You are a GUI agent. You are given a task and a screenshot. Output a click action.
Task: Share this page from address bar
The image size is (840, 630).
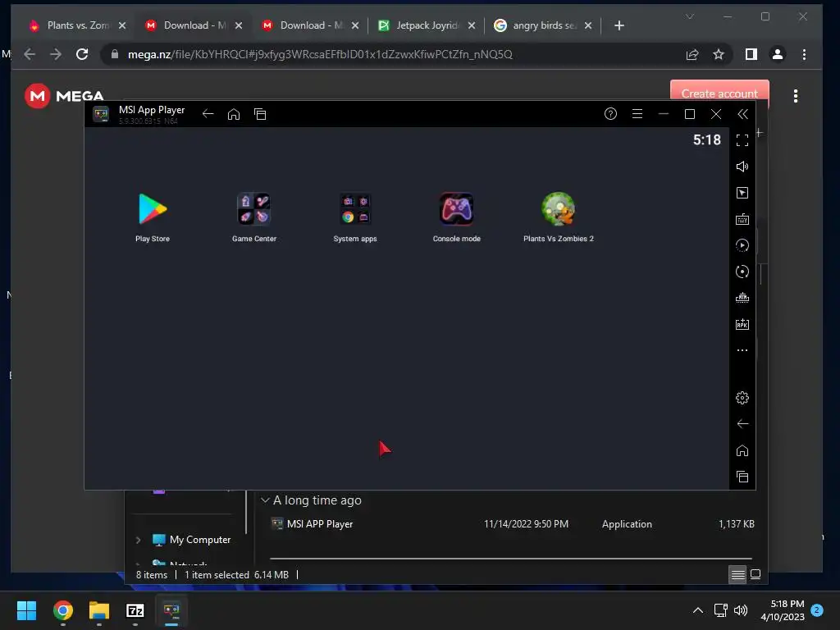pos(692,54)
